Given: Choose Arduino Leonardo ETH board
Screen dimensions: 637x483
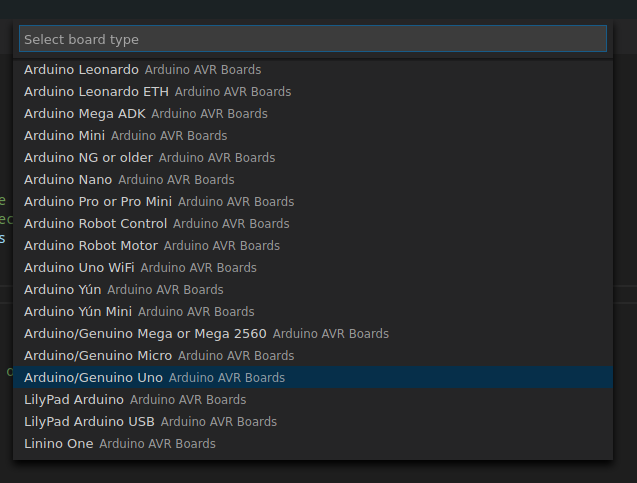Looking at the screenshot, I should coord(313,91).
